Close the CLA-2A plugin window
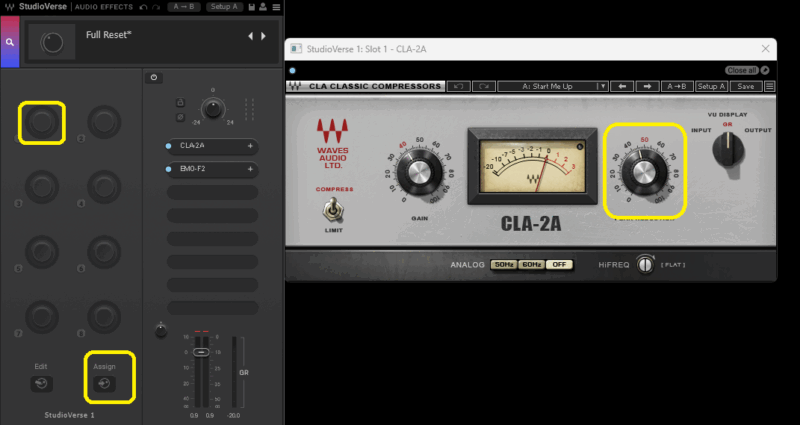The width and height of the screenshot is (800, 425). pos(765,49)
